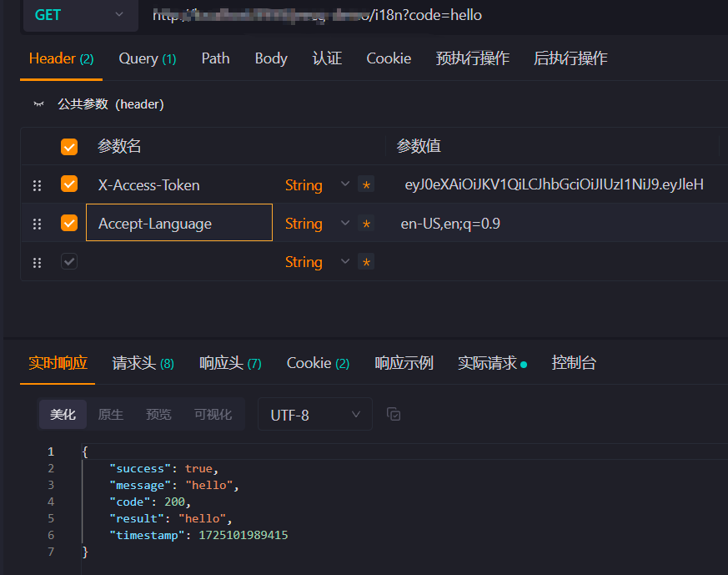The width and height of the screenshot is (728, 575).
Task: Switch to the Body tab
Action: (270, 58)
